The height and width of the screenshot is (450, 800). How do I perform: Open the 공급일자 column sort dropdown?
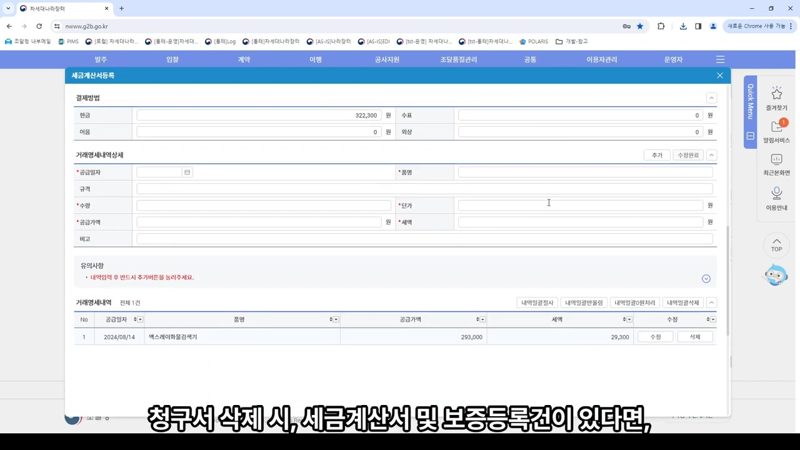(x=138, y=319)
